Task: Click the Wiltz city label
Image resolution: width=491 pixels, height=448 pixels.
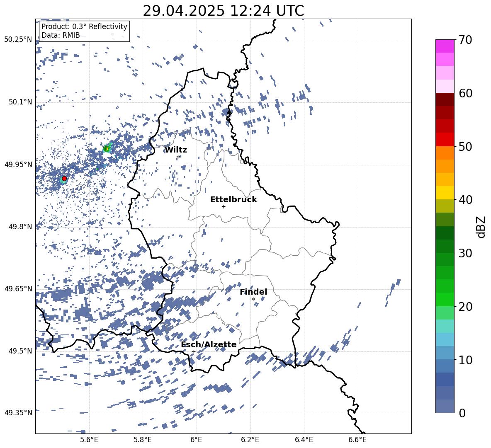Action: pyautogui.click(x=176, y=150)
